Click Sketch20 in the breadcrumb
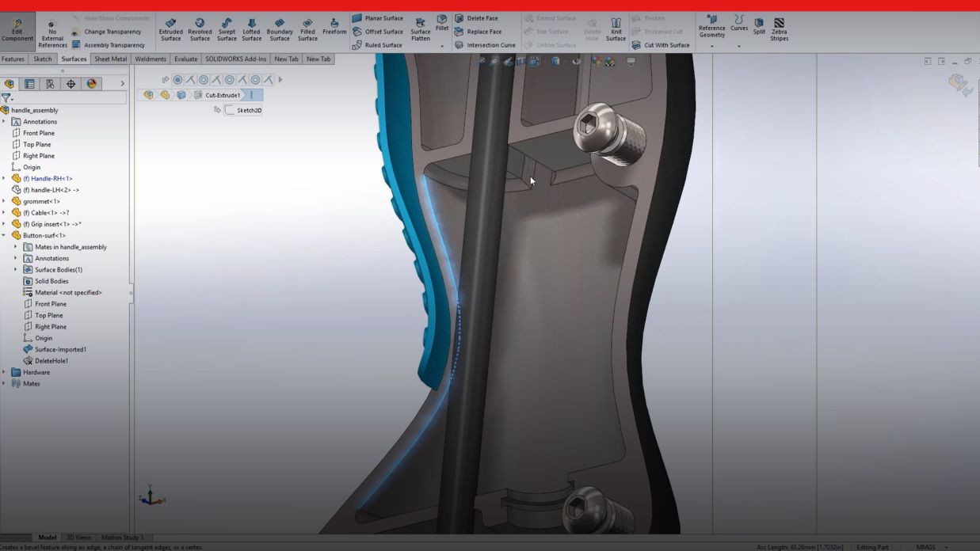 pos(244,111)
